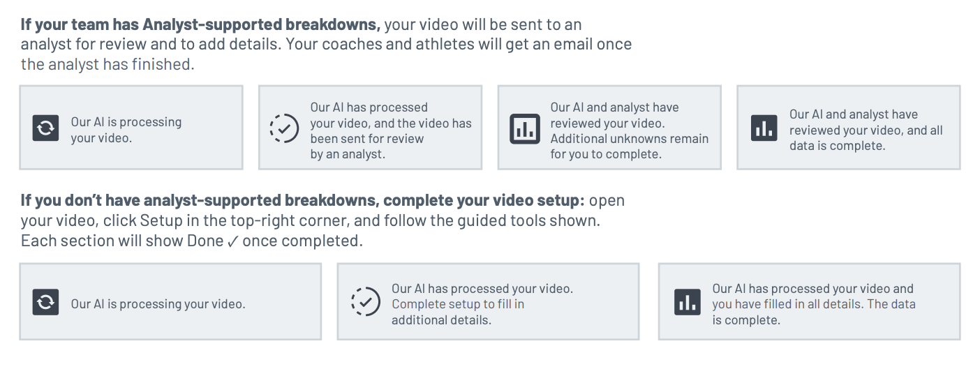Click the 'Additional unknowns remain for you to complete' text
The image size is (980, 369).
click(629, 146)
